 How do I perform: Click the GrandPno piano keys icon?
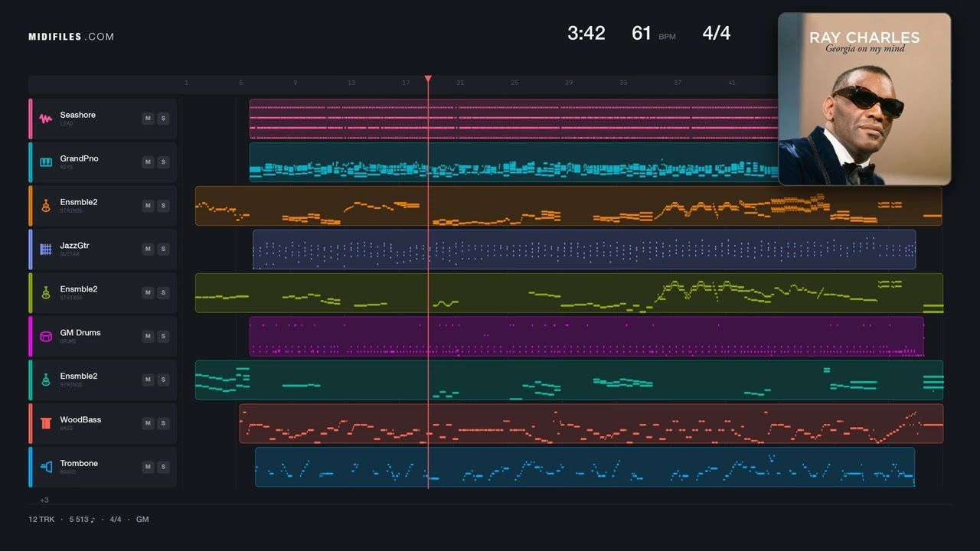click(46, 162)
